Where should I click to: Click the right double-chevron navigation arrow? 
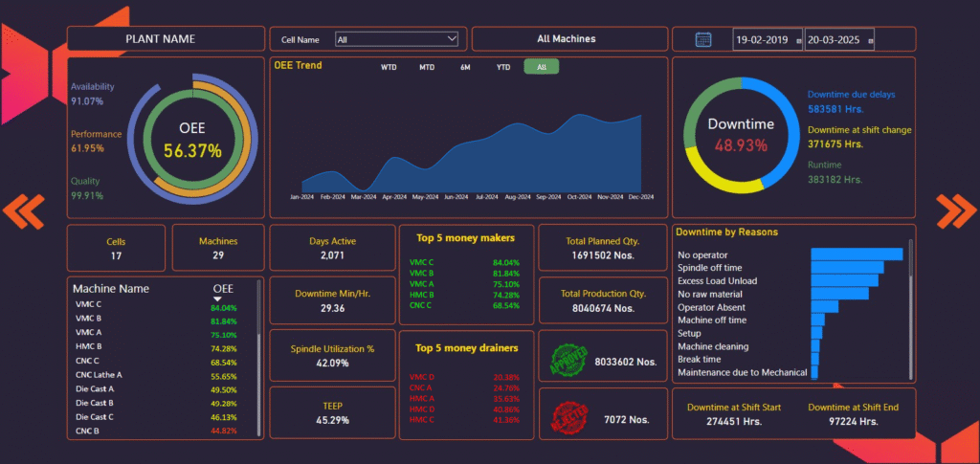(955, 211)
